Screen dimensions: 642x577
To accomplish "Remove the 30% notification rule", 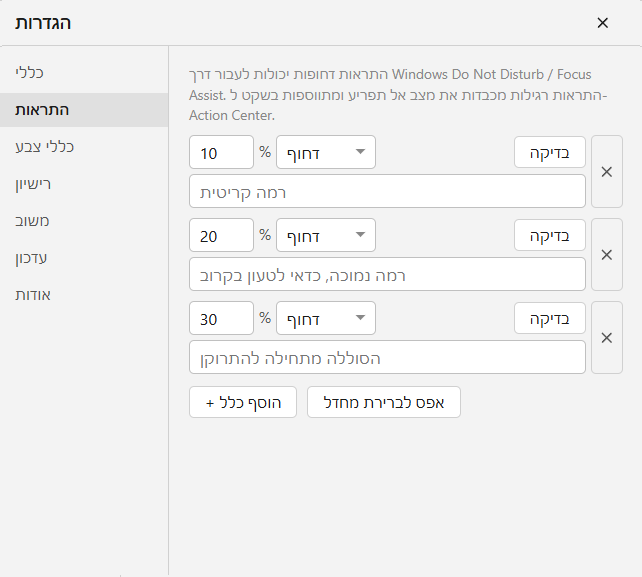I will coord(607,338).
